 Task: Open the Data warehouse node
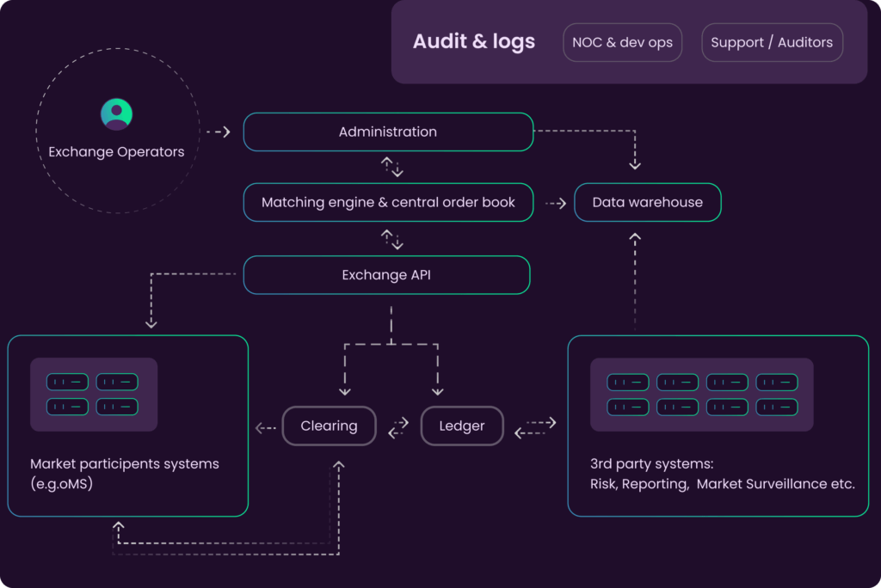coord(648,202)
